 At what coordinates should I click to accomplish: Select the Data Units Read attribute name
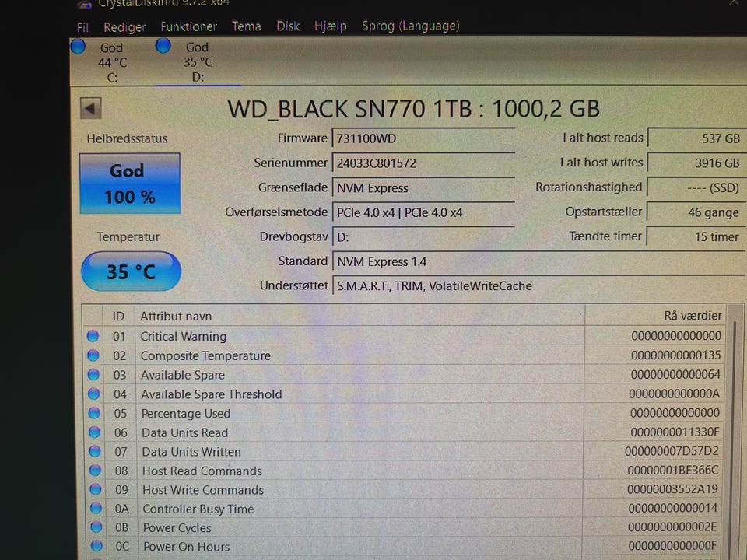click(x=185, y=432)
